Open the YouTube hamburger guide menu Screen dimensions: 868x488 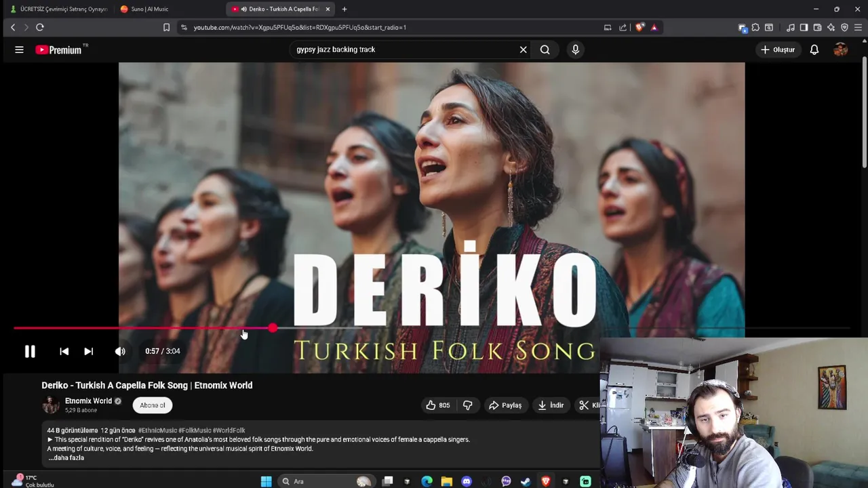[19, 49]
